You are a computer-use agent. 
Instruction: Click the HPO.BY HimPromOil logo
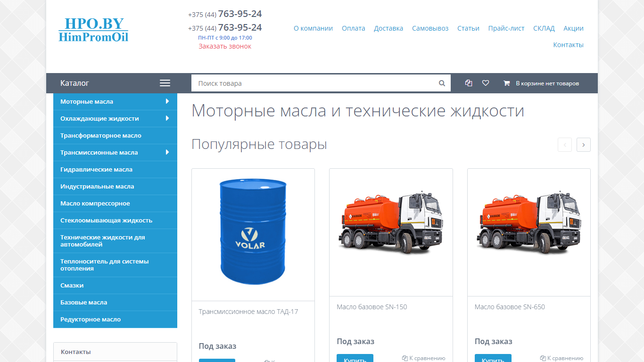(93, 30)
